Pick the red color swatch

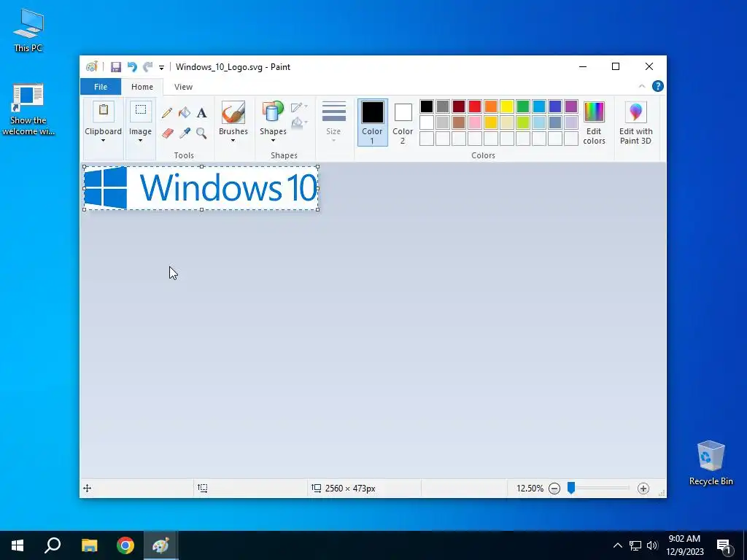coord(474,106)
